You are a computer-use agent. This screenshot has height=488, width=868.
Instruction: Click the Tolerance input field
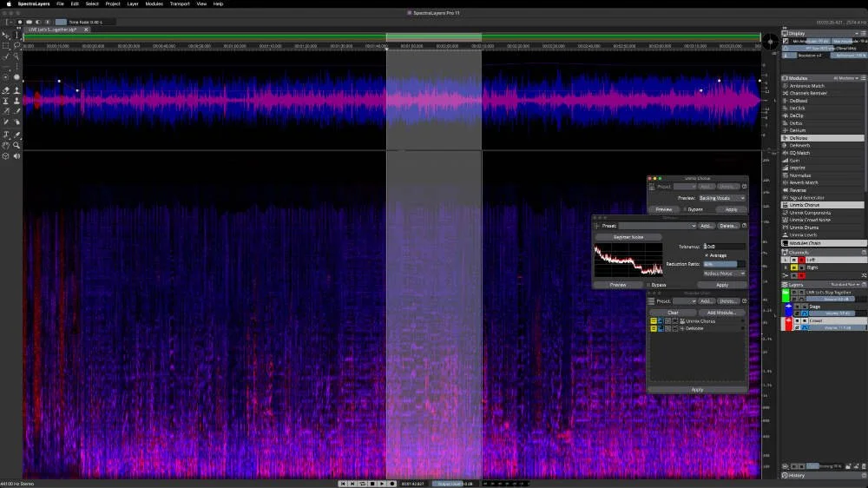[x=724, y=247]
